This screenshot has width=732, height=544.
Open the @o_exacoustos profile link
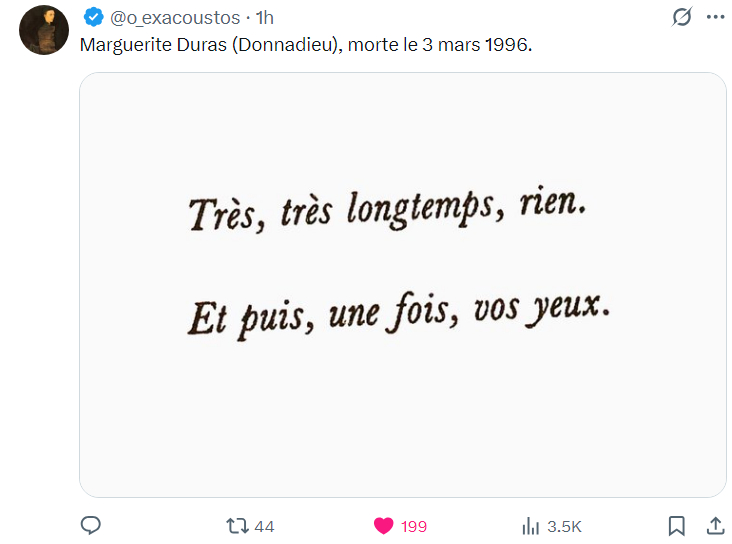[175, 18]
